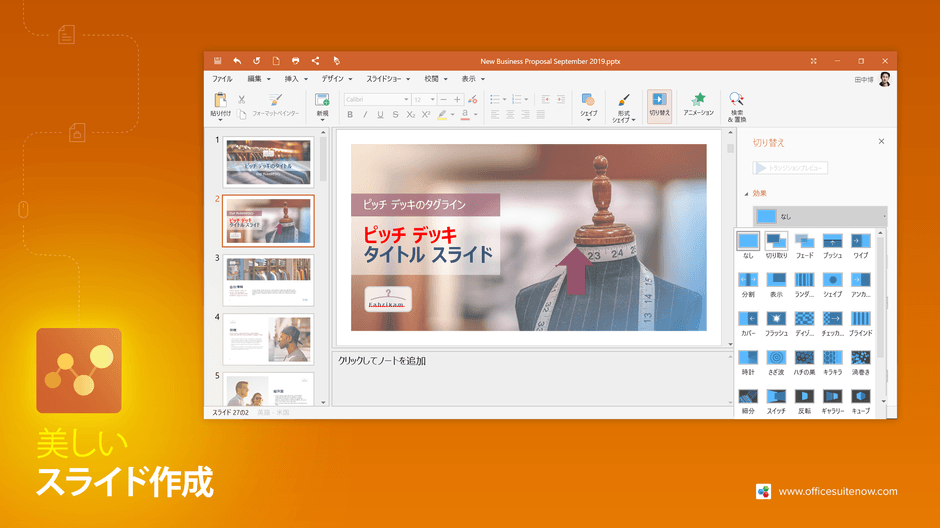The image size is (940, 528).
Task: Click the Print icon in title bar
Action: coord(296,61)
